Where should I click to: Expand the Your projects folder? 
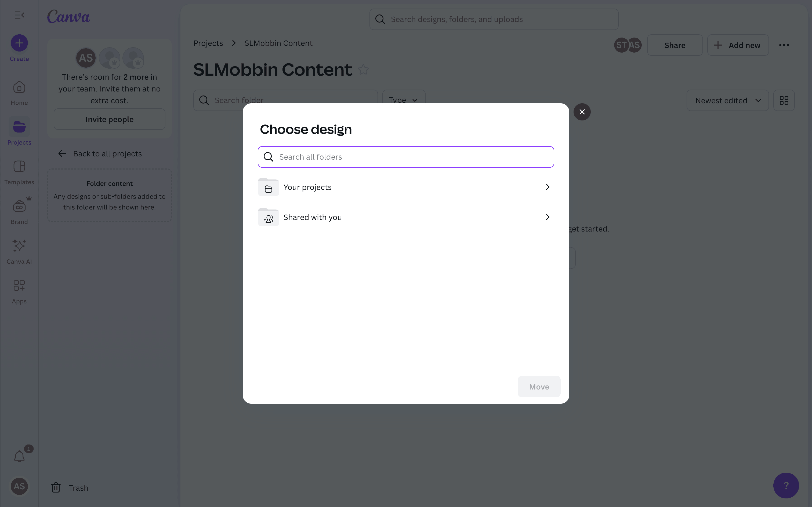coord(405,187)
